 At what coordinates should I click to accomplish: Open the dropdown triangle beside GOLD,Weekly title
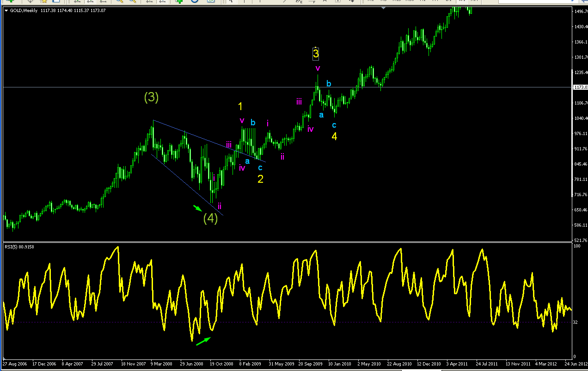tap(6, 11)
